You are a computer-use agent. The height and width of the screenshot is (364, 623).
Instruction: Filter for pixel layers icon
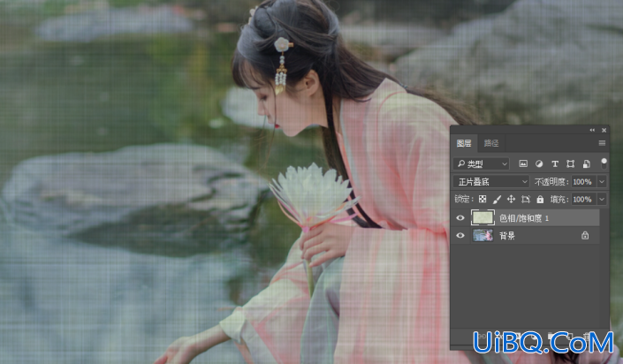(x=523, y=163)
